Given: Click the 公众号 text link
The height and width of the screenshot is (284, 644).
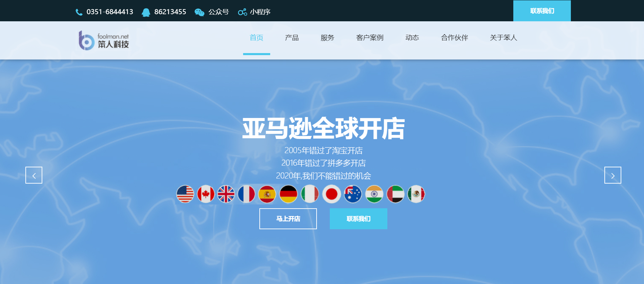Looking at the screenshot, I should click(x=219, y=12).
